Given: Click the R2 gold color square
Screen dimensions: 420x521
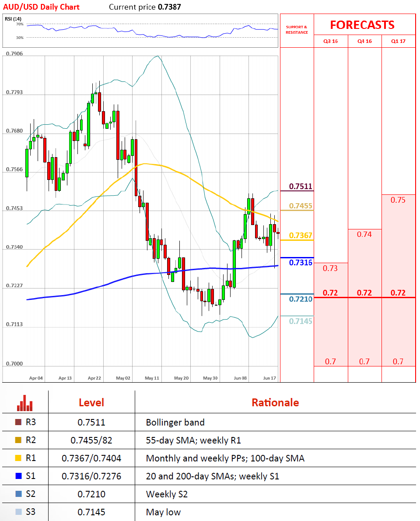Looking at the screenshot, I should pyautogui.click(x=18, y=440).
